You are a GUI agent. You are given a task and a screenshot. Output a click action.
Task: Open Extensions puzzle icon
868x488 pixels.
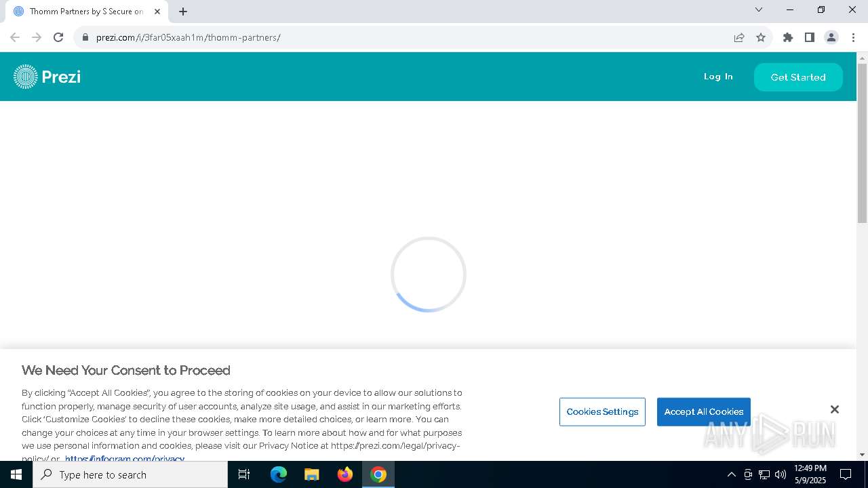pyautogui.click(x=788, y=37)
